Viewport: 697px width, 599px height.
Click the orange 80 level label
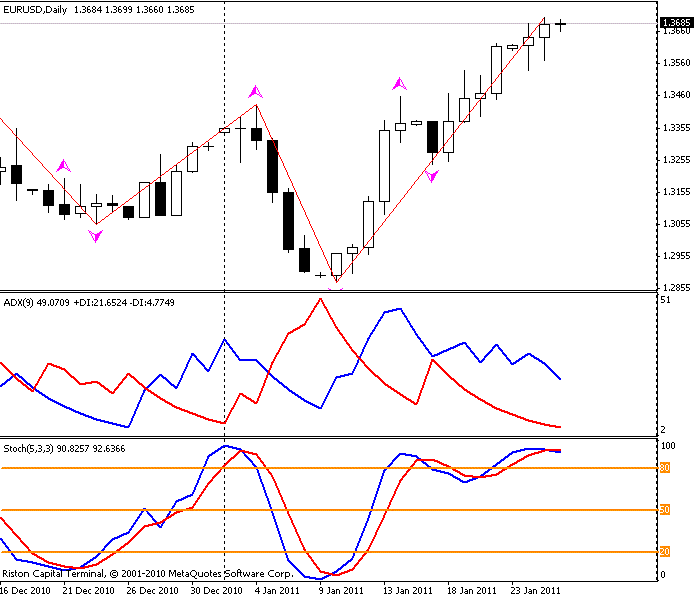point(665,467)
